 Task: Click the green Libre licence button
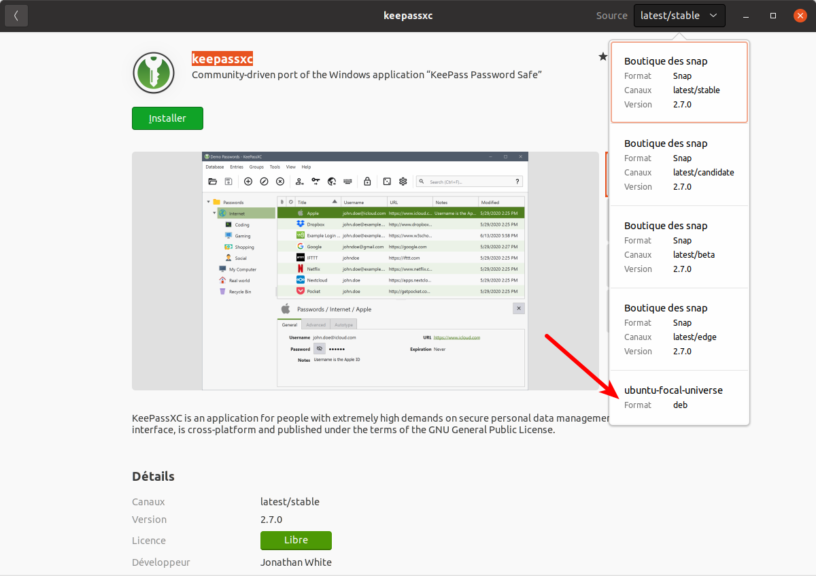pyautogui.click(x=296, y=540)
